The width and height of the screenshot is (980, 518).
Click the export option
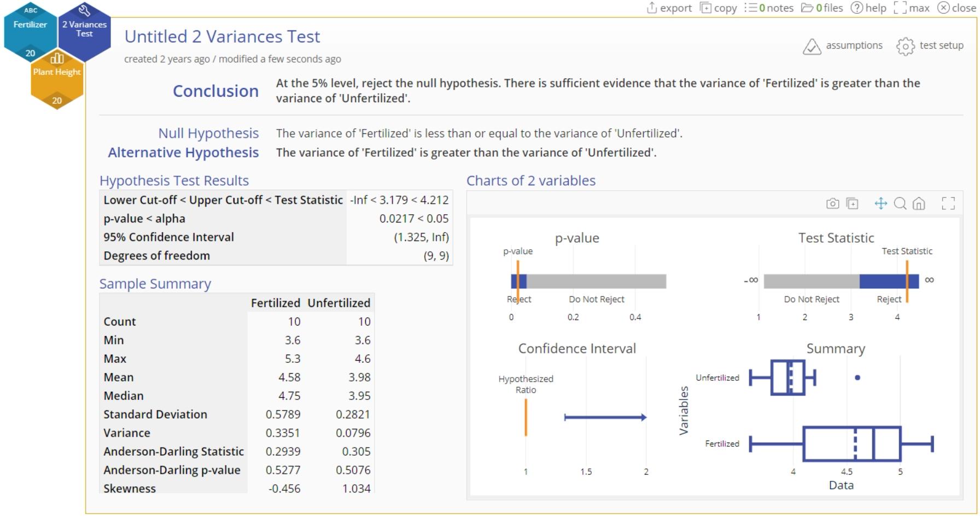point(669,8)
